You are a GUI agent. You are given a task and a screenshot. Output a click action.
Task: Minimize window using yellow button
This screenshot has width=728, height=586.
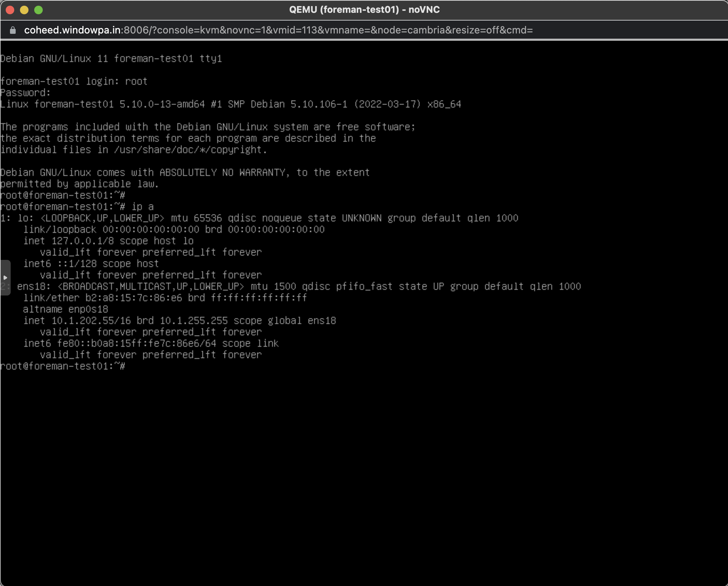pyautogui.click(x=24, y=10)
